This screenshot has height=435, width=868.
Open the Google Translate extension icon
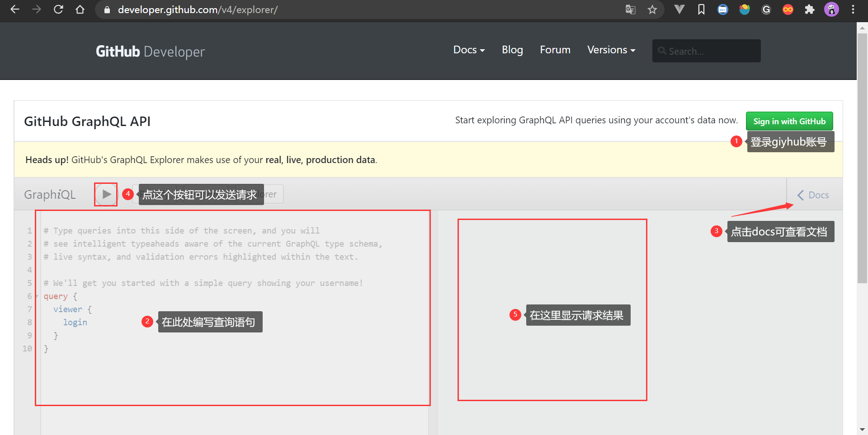[x=630, y=9]
